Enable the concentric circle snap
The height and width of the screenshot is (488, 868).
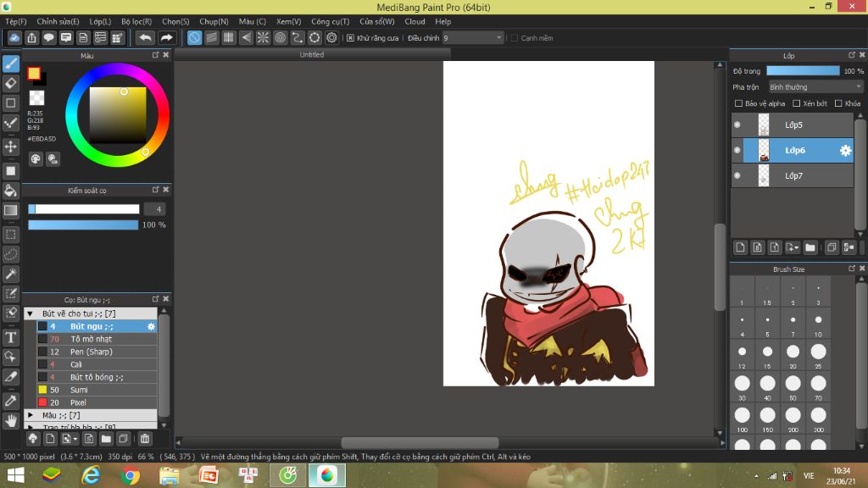[x=280, y=37]
